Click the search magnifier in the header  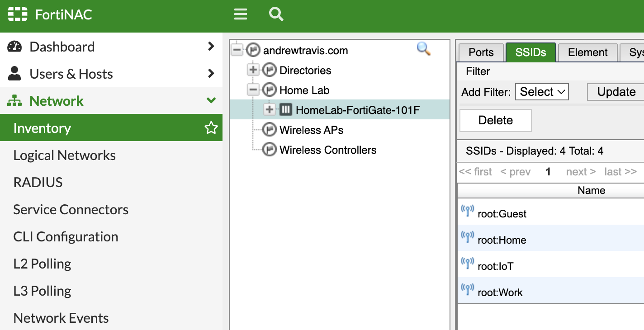[x=276, y=14]
